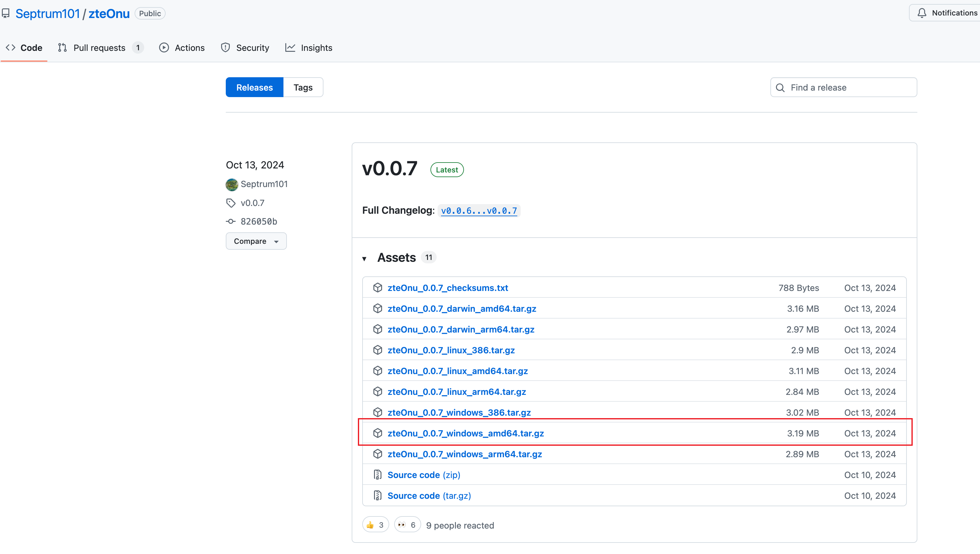Click the repository icon beside Septrum101
This screenshot has width=980, height=554.
(x=6, y=14)
